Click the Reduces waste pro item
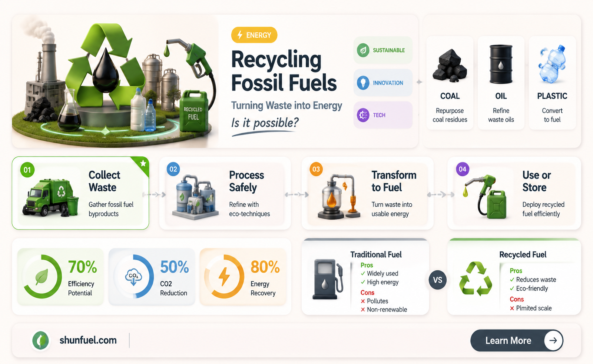 pos(533,280)
